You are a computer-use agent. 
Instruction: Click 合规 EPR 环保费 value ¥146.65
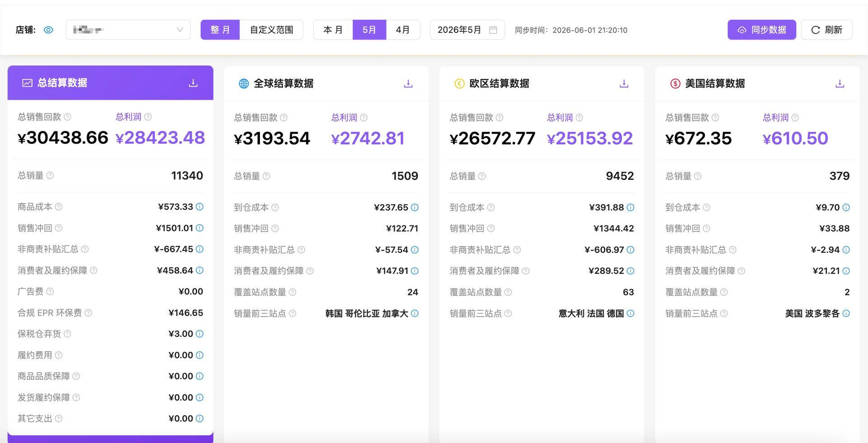pyautogui.click(x=185, y=312)
